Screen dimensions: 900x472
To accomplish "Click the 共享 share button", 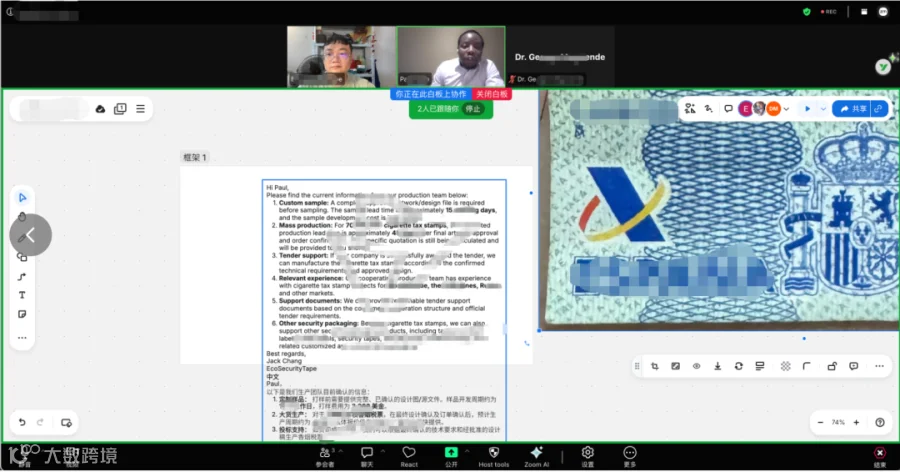I will pos(853,109).
